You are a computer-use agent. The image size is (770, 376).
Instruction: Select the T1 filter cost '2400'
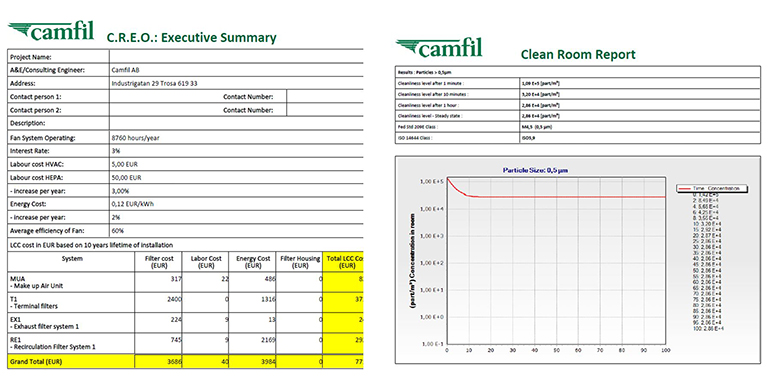(x=174, y=298)
